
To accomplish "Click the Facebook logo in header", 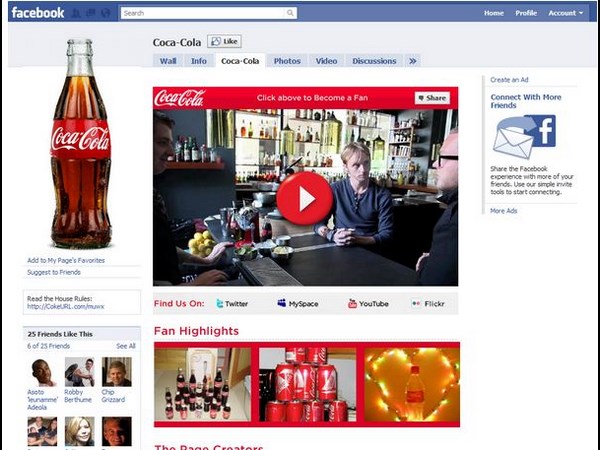I will 37,13.
